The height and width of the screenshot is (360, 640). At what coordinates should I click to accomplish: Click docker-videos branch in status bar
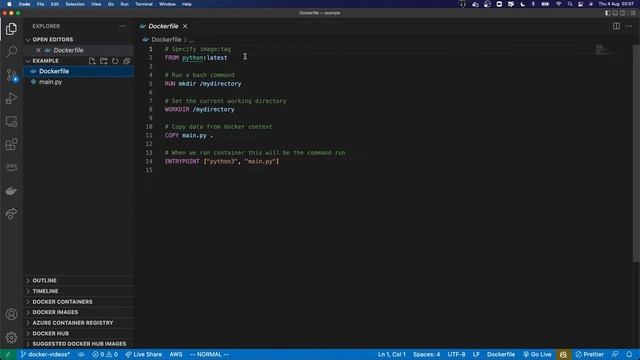click(x=45, y=354)
